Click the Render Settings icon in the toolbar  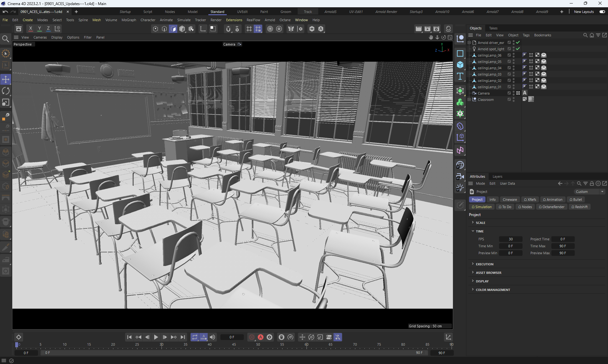pyautogui.click(x=436, y=29)
